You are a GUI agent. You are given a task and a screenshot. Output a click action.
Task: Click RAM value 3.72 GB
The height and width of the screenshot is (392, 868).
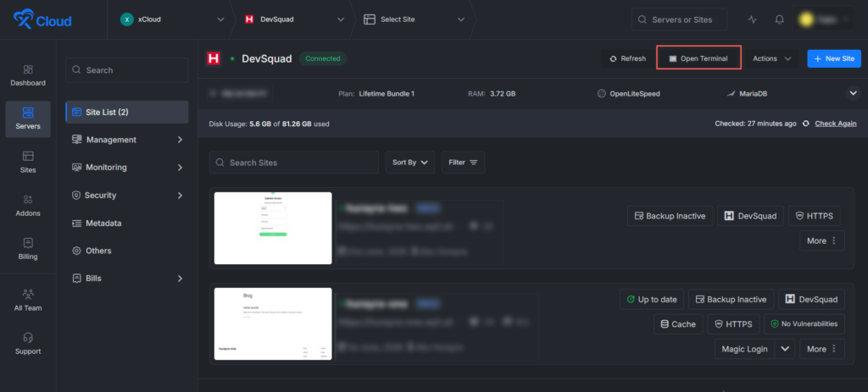503,93
